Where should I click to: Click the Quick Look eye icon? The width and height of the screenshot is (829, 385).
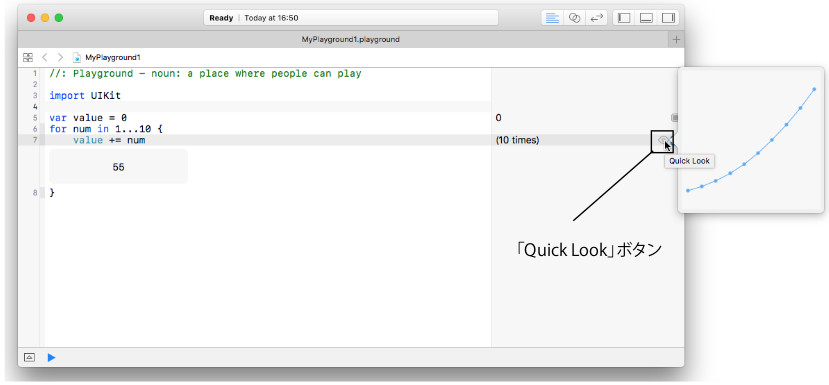662,140
